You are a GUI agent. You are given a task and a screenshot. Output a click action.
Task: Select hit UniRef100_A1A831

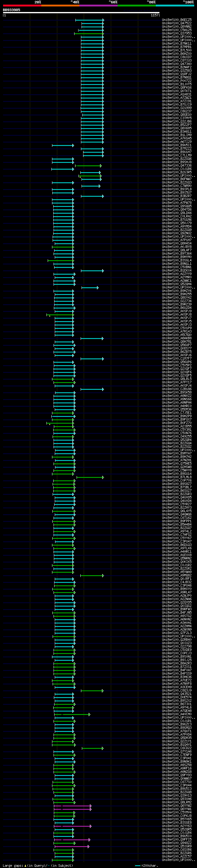177,94
